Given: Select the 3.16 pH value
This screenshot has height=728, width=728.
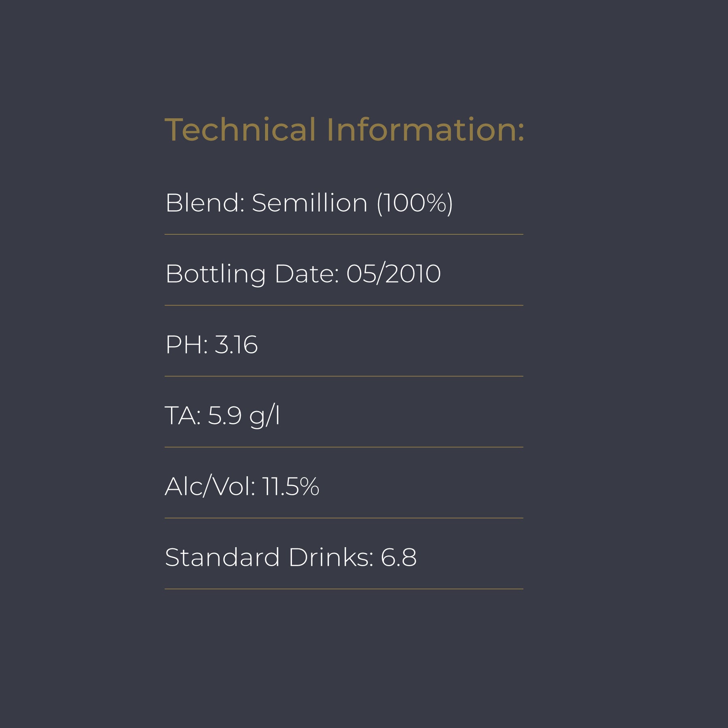Looking at the screenshot, I should (x=236, y=345).
